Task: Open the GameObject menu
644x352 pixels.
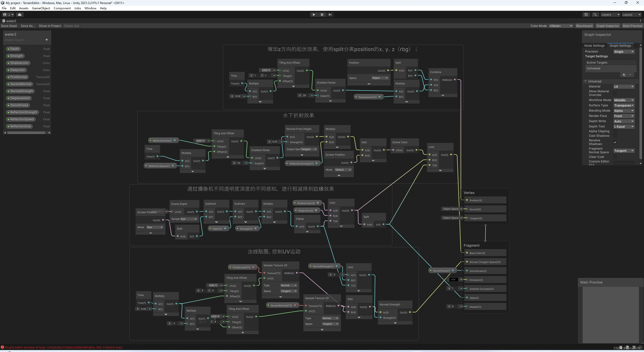Action: click(41, 8)
